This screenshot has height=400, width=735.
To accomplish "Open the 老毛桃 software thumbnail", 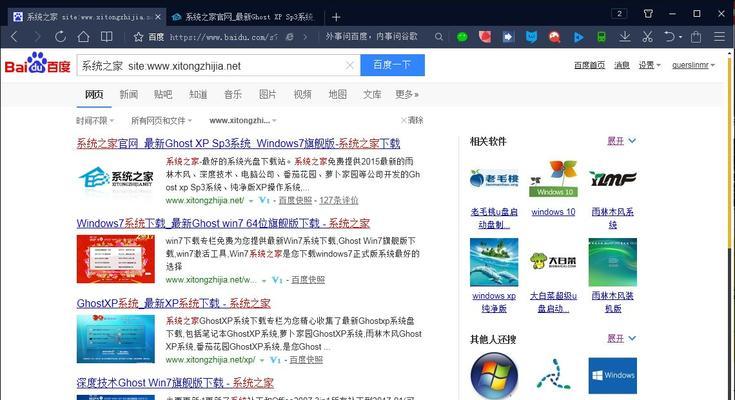I will point(494,179).
